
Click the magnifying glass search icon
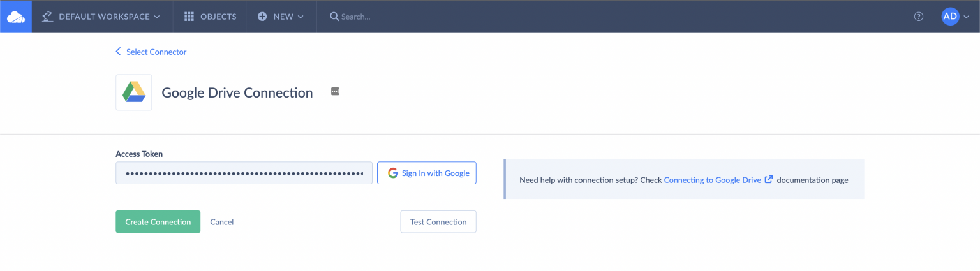click(334, 17)
